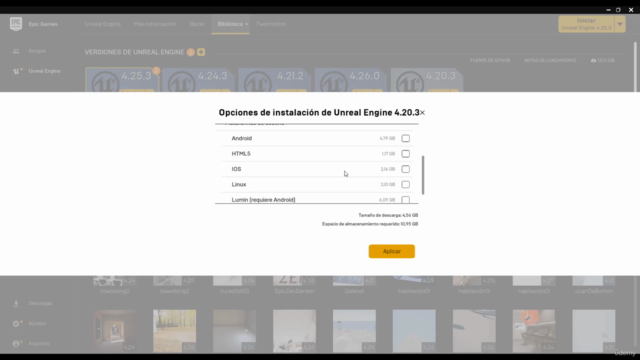640x360 pixels.
Task: Enable the Android platform checkbox
Action: [x=405, y=138]
